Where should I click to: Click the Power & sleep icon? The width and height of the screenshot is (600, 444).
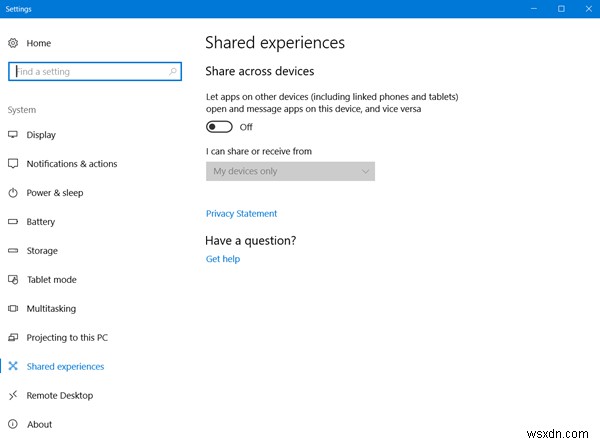pyautogui.click(x=13, y=193)
